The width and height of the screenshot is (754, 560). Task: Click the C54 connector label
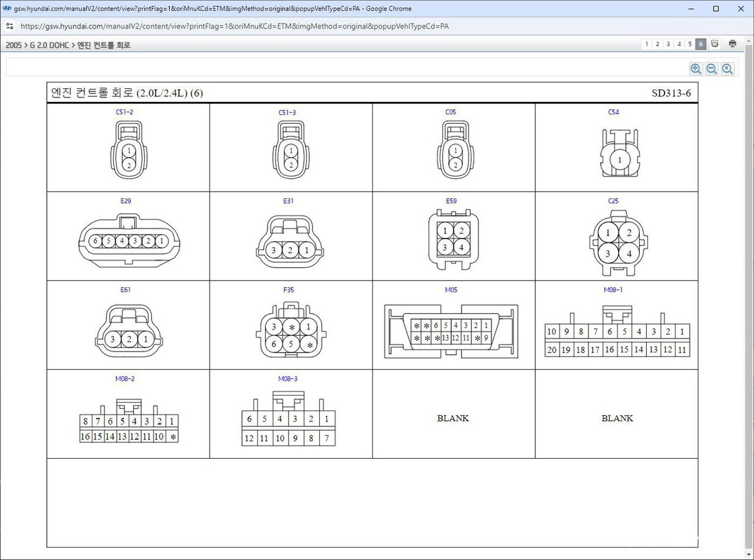pyautogui.click(x=613, y=112)
